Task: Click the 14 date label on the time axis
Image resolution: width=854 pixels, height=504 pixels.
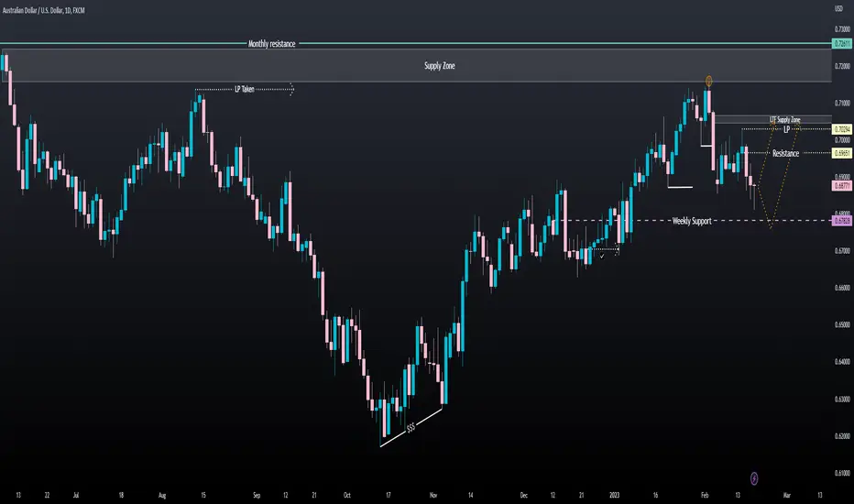Action: 471,495
